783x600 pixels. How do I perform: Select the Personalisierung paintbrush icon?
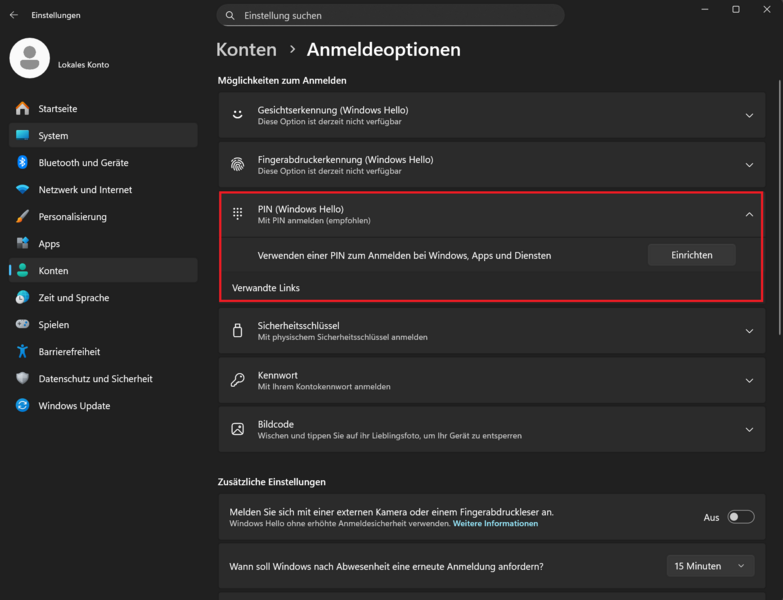[22, 216]
